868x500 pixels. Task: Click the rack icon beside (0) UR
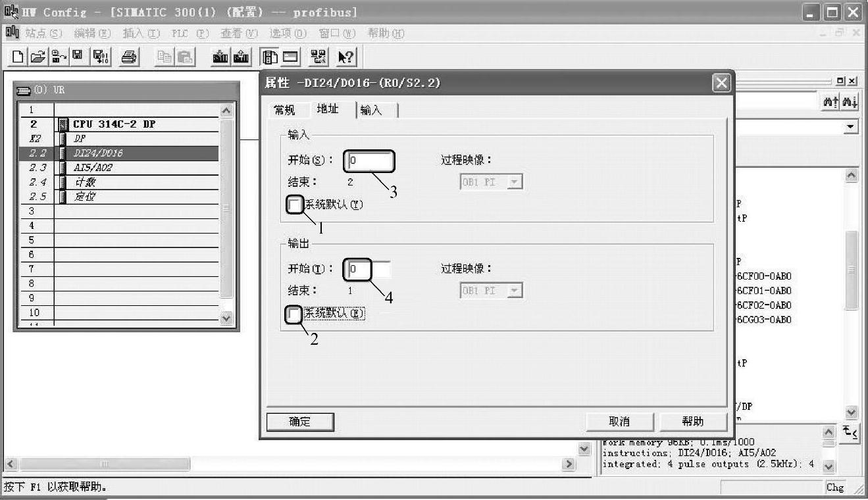click(x=23, y=90)
